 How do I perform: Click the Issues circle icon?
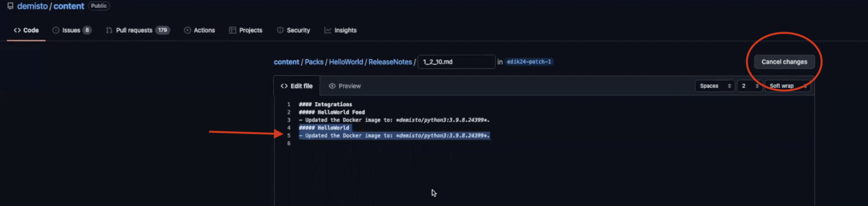point(56,30)
